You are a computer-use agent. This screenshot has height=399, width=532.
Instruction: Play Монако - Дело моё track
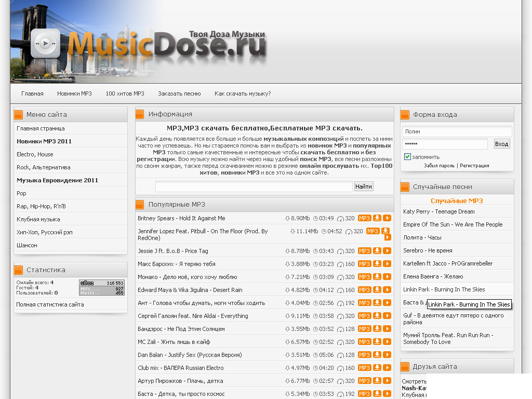387,277
